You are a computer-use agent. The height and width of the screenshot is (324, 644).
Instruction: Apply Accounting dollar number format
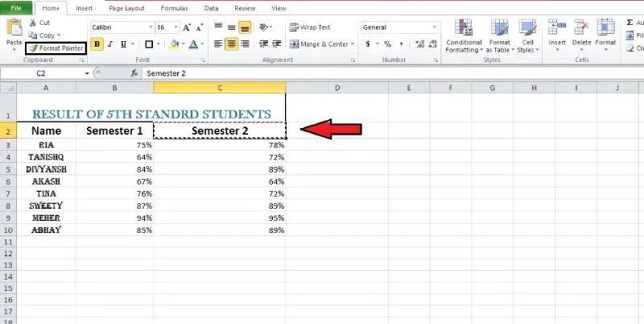[368, 44]
